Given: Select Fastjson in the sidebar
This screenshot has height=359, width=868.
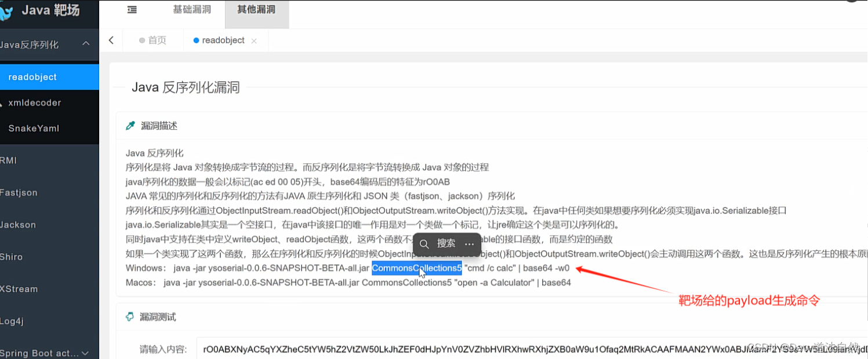Looking at the screenshot, I should click(19, 192).
